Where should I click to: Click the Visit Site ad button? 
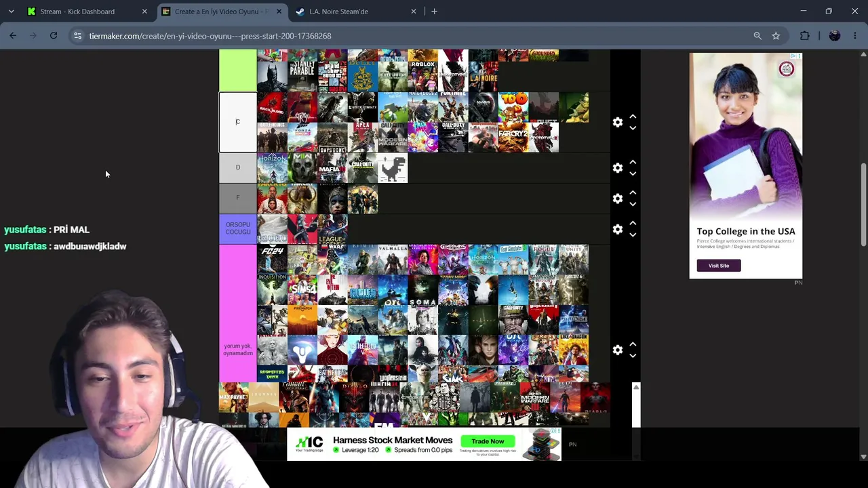[x=719, y=266]
